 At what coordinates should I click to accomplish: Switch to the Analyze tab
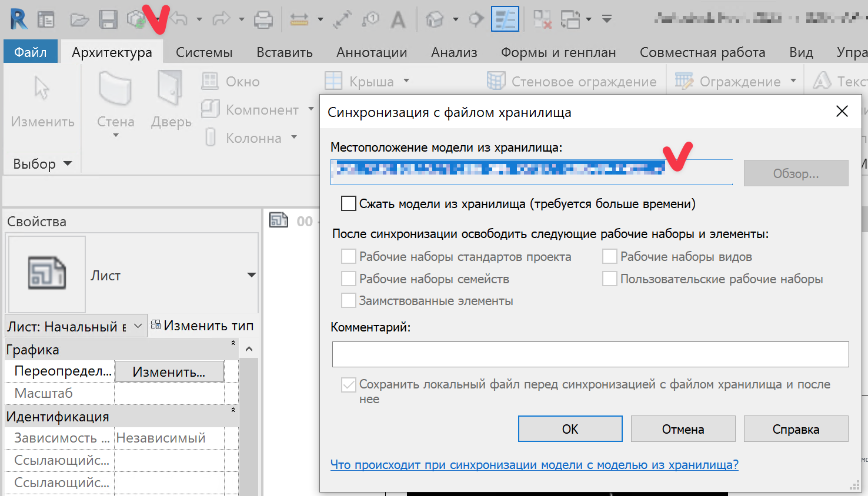[454, 52]
